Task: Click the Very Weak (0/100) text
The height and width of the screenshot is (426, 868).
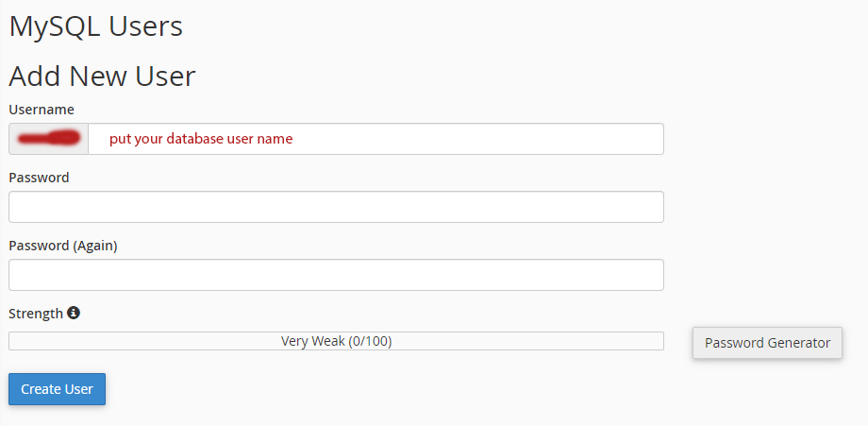Action: click(x=336, y=341)
